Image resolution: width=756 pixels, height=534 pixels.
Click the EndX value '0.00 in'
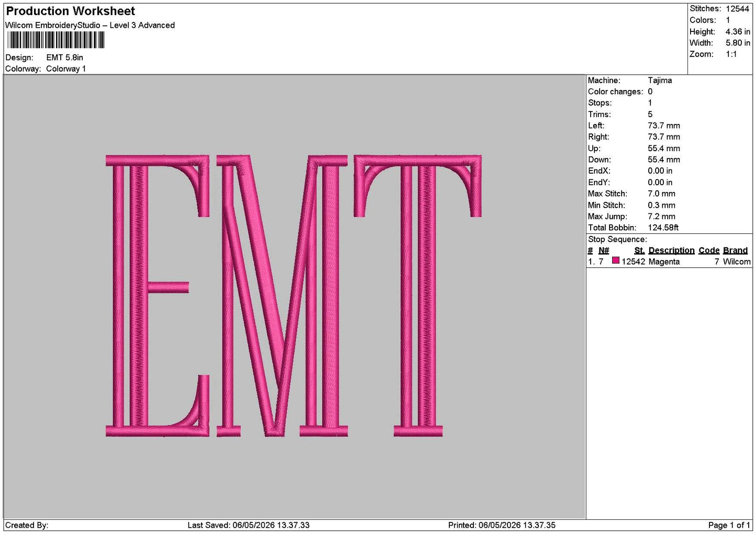(660, 171)
